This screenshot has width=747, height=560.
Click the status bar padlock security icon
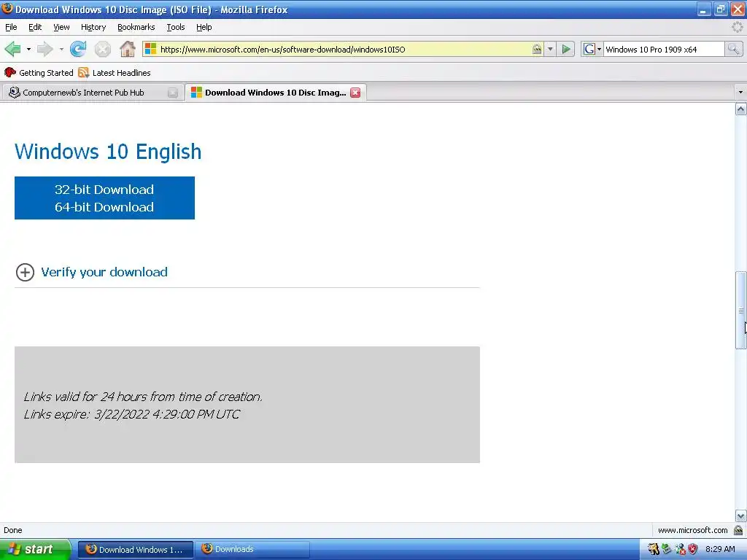[738, 530]
